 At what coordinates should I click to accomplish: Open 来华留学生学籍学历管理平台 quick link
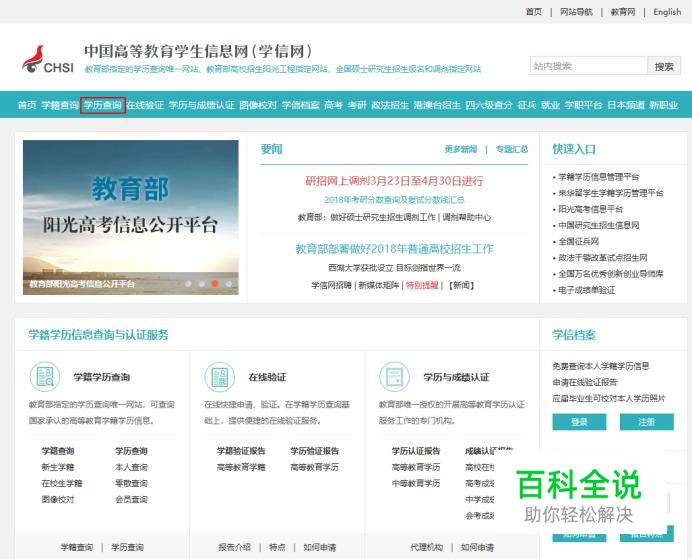[x=611, y=193]
